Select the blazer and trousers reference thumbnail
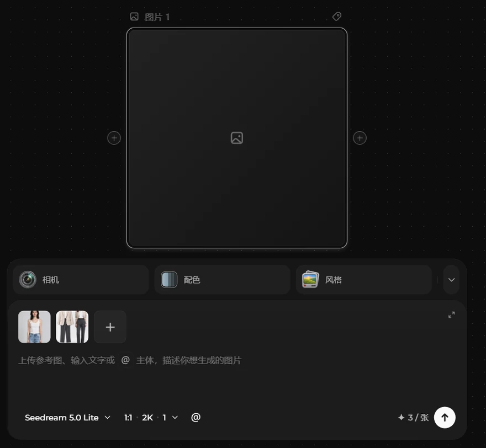 pyautogui.click(x=72, y=327)
